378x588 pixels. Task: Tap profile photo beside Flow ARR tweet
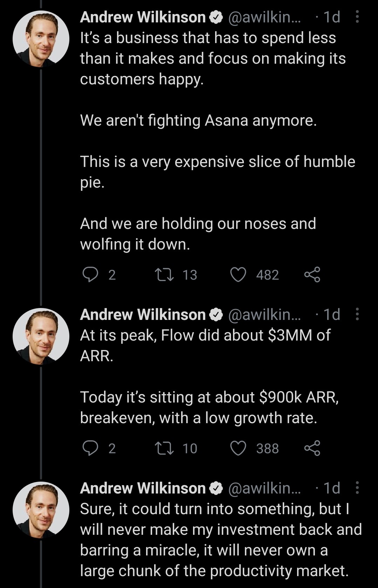41,336
